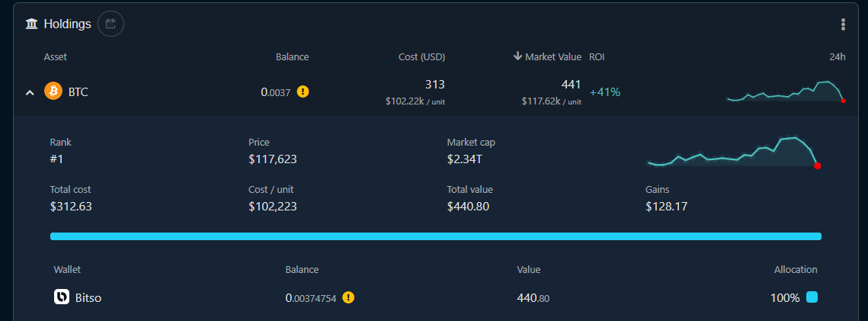Click the Bitso balance warning icon
Image resolution: width=868 pixels, height=321 pixels.
(348, 297)
